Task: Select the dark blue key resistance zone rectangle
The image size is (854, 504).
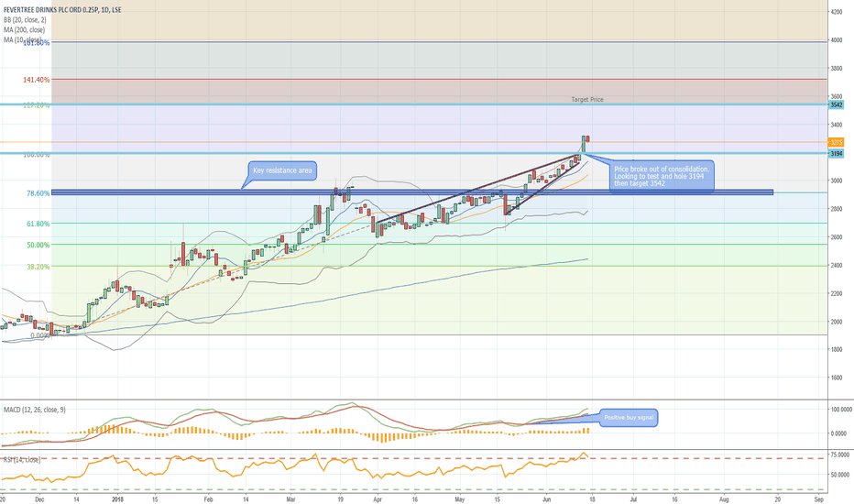Action: 412,192
